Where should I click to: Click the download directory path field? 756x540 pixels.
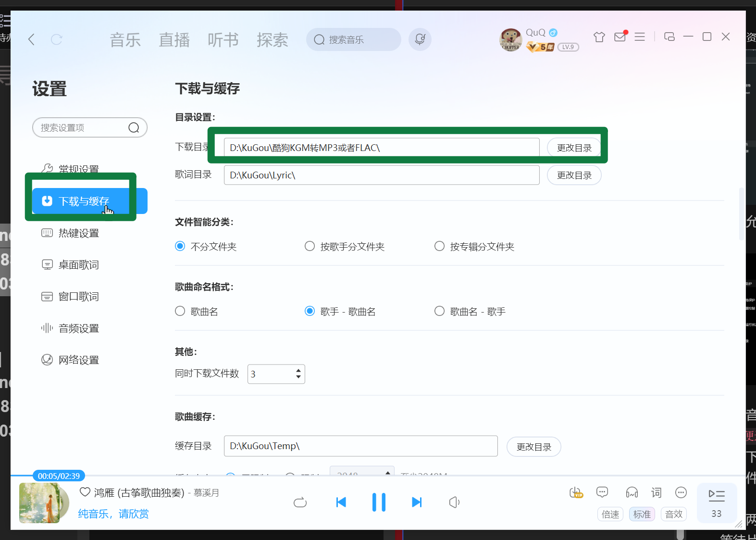(x=382, y=148)
